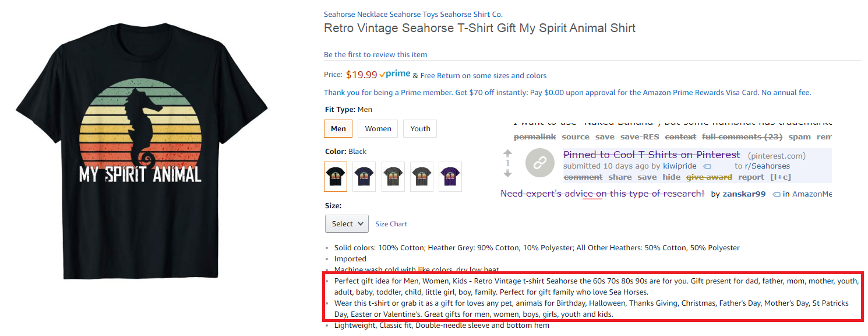Open the Size Chart link
868x336 pixels.
[391, 224]
